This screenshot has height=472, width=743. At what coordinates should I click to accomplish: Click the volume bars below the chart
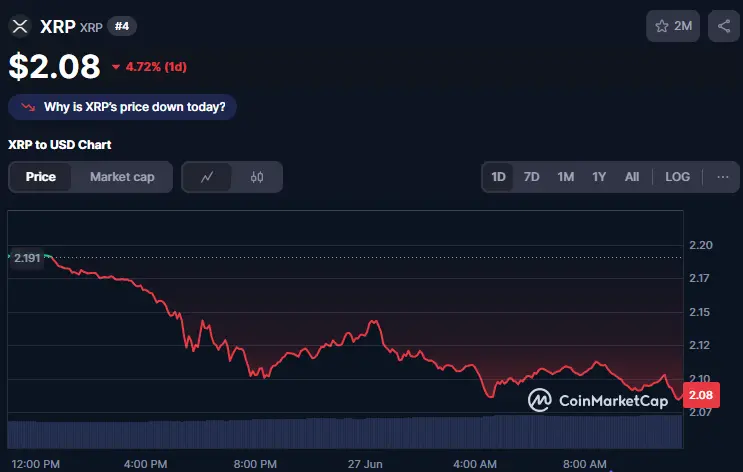[345, 433]
